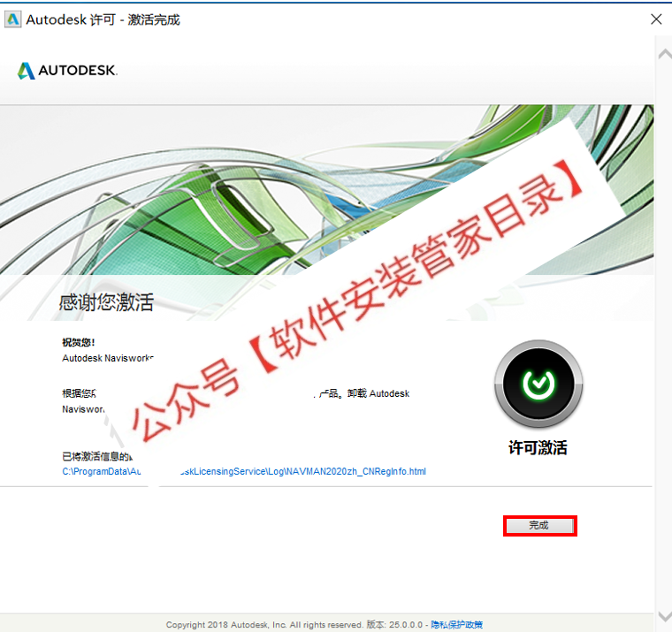Click the 感谢您激活 heading

pos(106,302)
